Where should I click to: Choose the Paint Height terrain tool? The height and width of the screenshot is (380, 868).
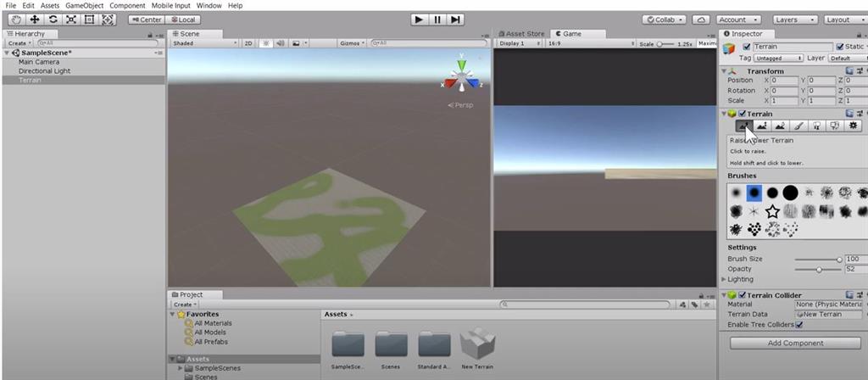tap(762, 126)
